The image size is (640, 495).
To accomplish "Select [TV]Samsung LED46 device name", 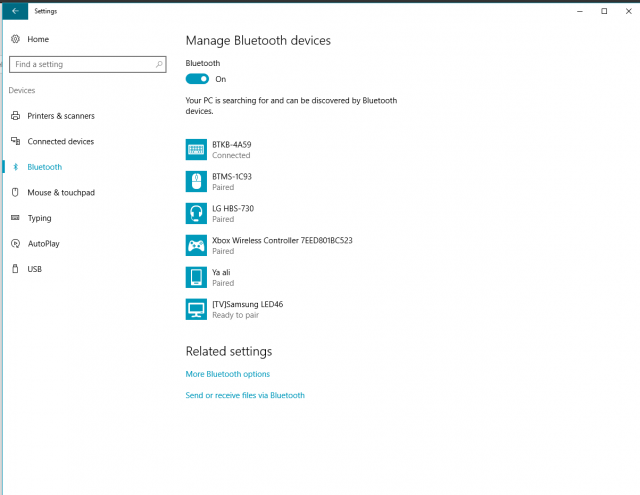I will click(x=248, y=304).
